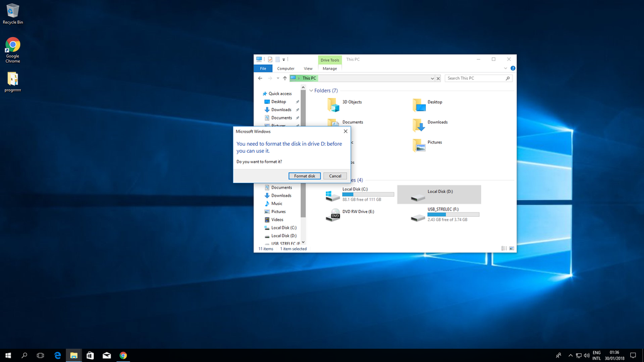Go back with the back arrow
644x362 pixels.
tap(260, 79)
